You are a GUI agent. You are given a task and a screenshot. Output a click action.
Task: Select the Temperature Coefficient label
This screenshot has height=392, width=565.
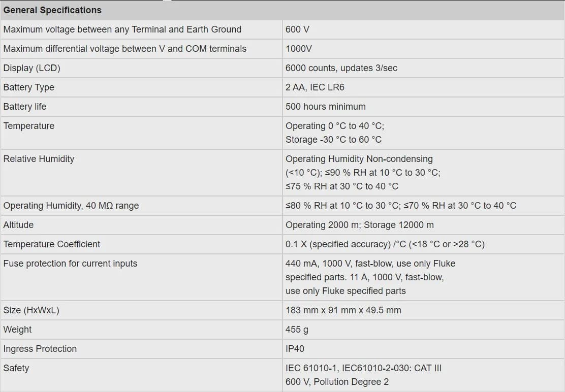click(x=51, y=244)
